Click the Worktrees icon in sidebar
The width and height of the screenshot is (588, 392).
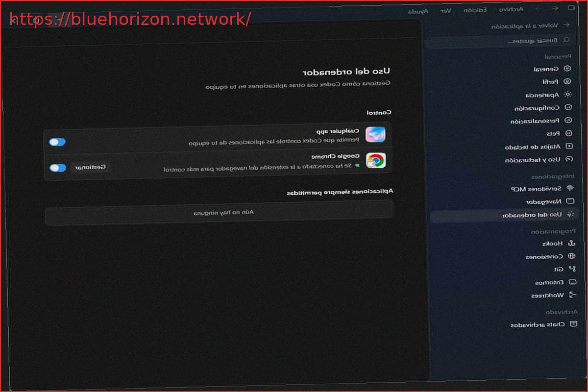click(x=572, y=295)
